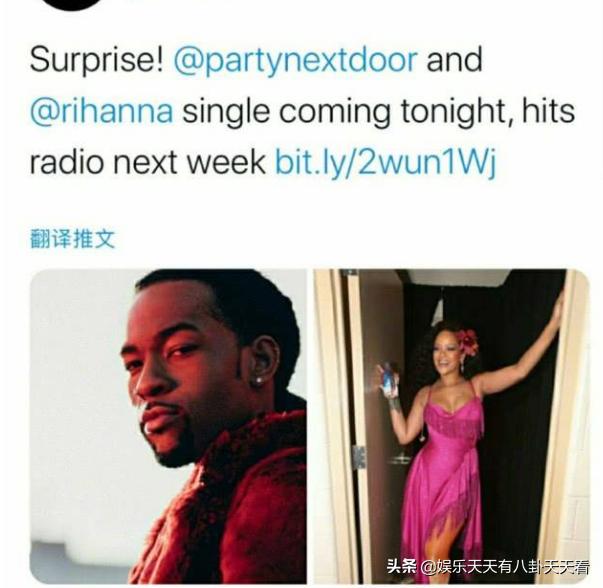Follow the bit.ly/2wun1Wj link
This screenshot has width=603, height=588.
pyautogui.click(x=386, y=162)
